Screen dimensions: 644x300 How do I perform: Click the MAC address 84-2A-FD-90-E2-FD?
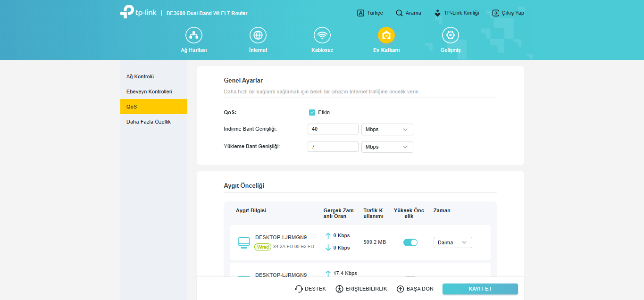click(x=293, y=247)
